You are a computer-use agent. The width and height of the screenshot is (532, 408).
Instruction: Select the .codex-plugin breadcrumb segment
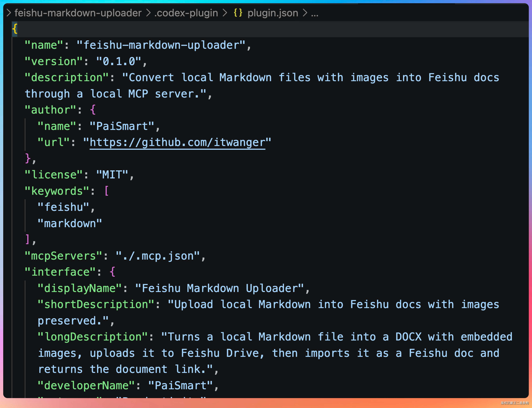point(186,13)
